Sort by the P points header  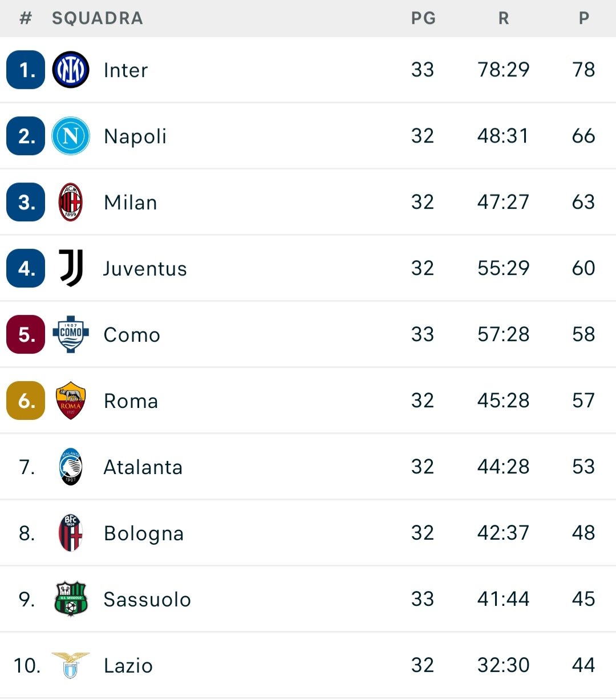[x=583, y=18]
